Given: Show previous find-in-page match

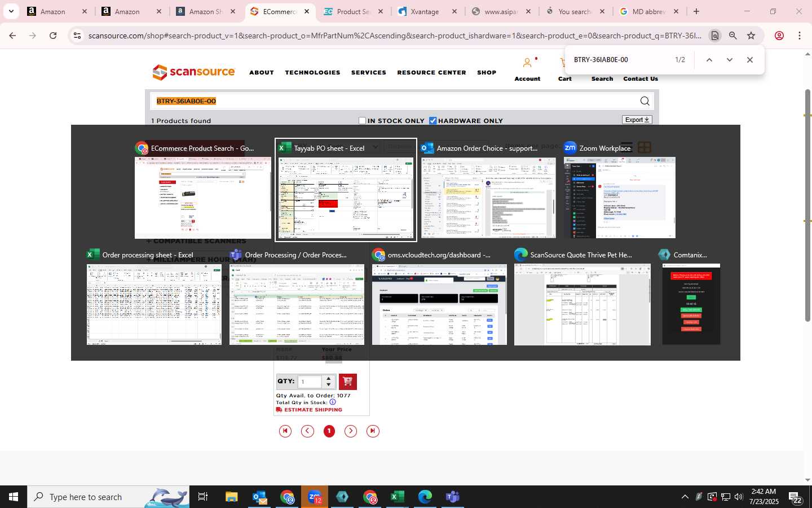Looking at the screenshot, I should click(x=709, y=60).
